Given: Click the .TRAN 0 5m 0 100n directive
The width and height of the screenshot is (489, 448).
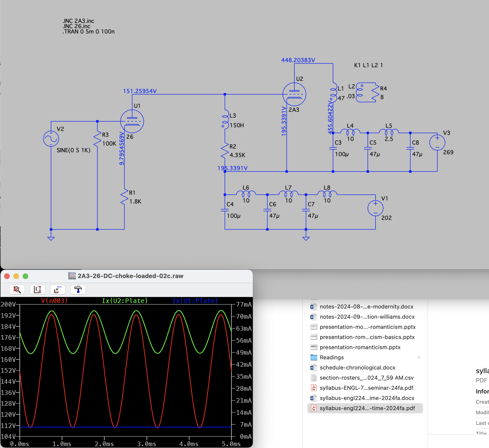Looking at the screenshot, I should coord(89,32).
